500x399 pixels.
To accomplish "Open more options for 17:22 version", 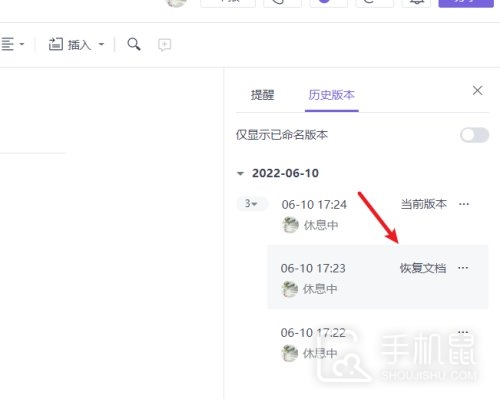I will point(463,332).
